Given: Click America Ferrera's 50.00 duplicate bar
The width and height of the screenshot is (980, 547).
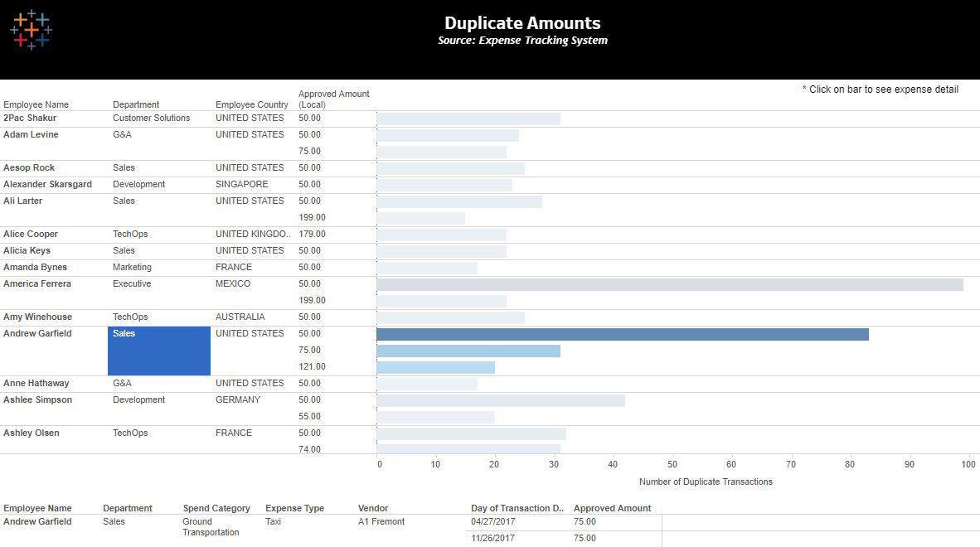Looking at the screenshot, I should click(x=669, y=284).
